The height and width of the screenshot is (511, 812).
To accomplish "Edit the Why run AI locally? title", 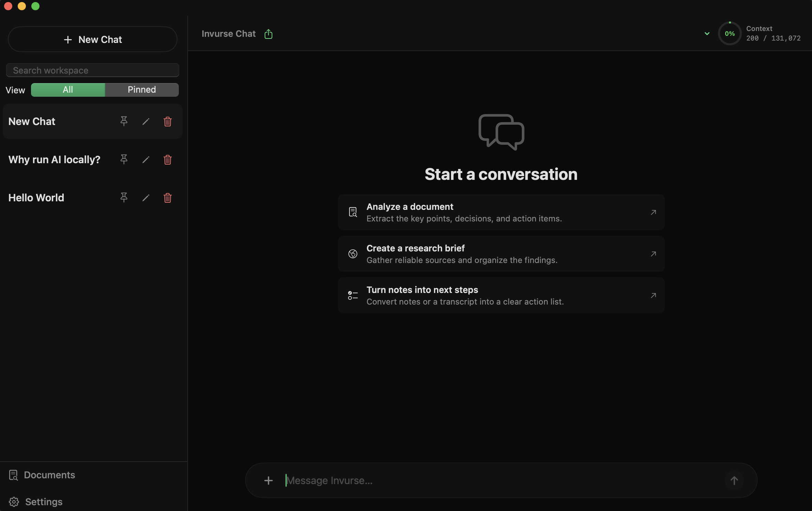I will [x=146, y=160].
